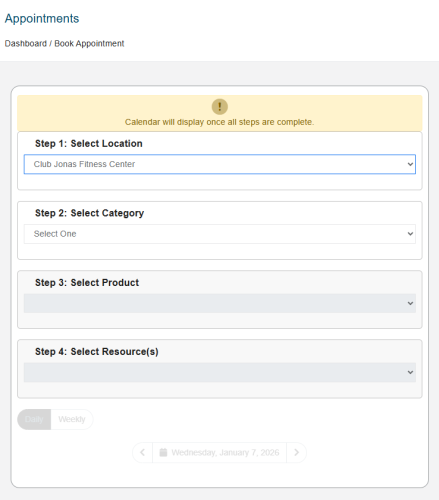The width and height of the screenshot is (439, 500).
Task: Open the Step 4 resources dropdown
Action: tap(220, 372)
